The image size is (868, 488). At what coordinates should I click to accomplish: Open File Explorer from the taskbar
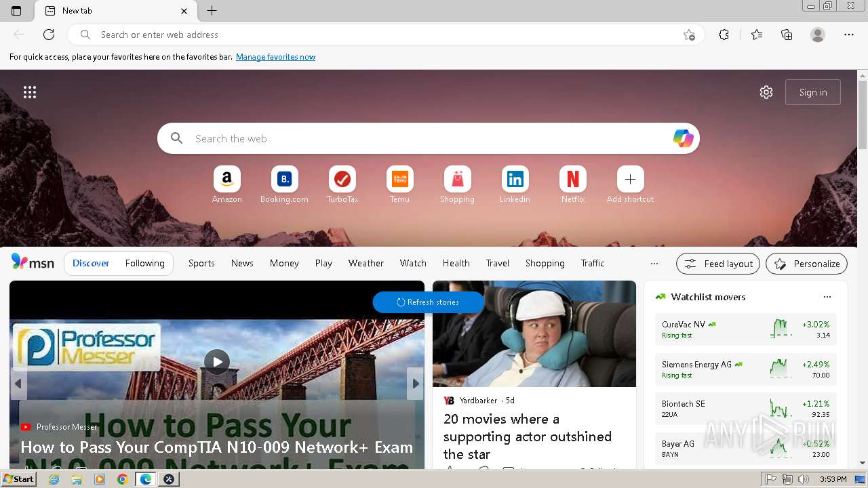77,479
